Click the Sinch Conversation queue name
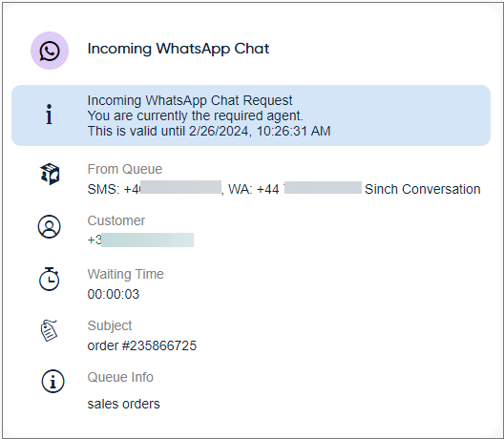504x439 pixels. click(422, 189)
